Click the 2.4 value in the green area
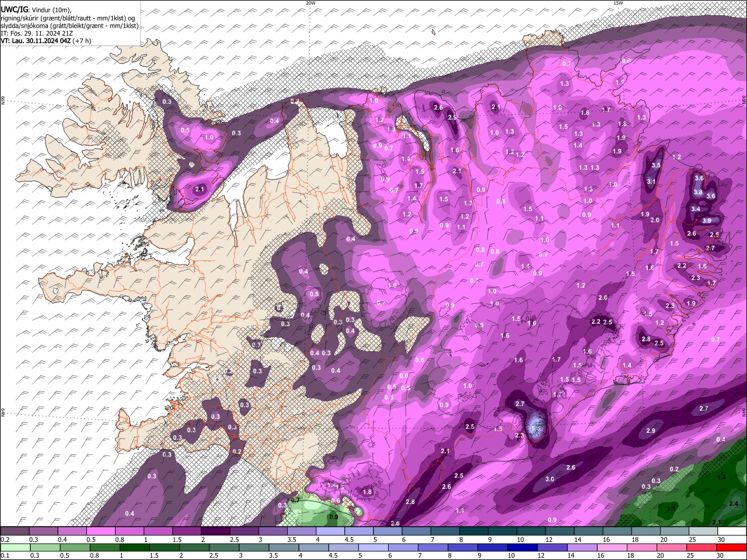The height and width of the screenshot is (560, 747). click(734, 503)
